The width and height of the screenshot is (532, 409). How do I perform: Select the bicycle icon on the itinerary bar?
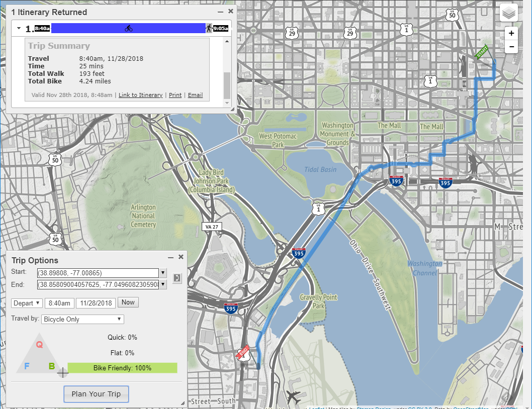click(x=128, y=29)
